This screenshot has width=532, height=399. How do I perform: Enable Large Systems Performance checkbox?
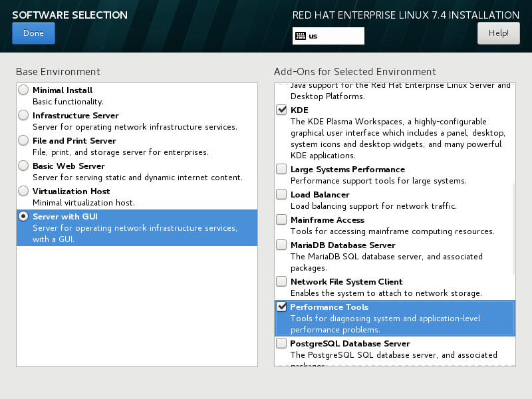click(281, 169)
